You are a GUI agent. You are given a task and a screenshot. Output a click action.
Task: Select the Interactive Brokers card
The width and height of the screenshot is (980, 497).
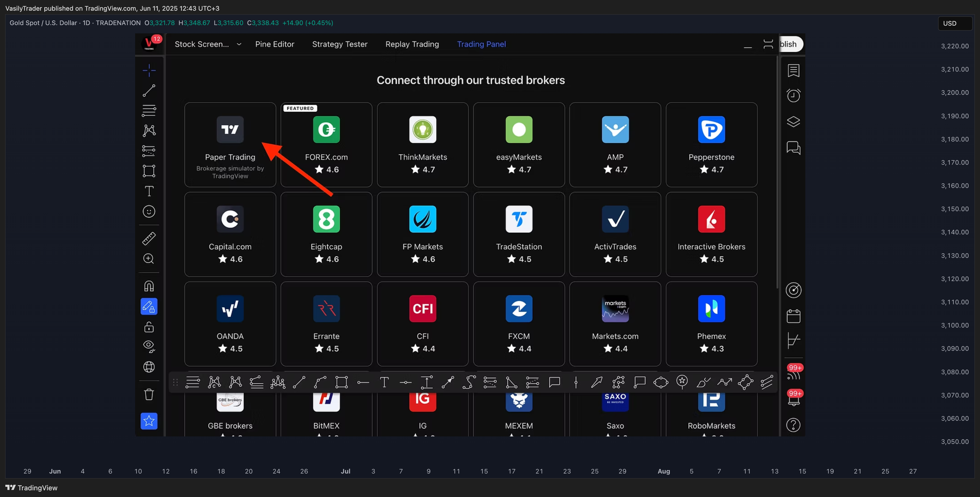point(711,234)
